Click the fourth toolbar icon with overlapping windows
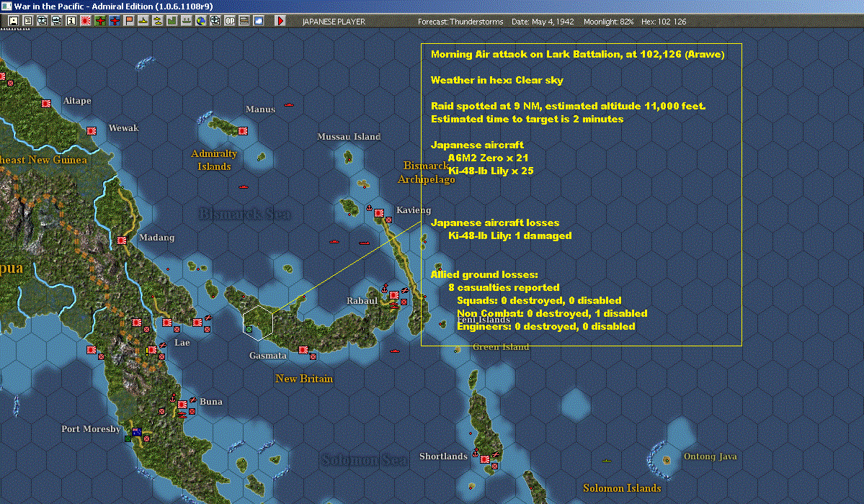This screenshot has height=504, width=864. 57,21
